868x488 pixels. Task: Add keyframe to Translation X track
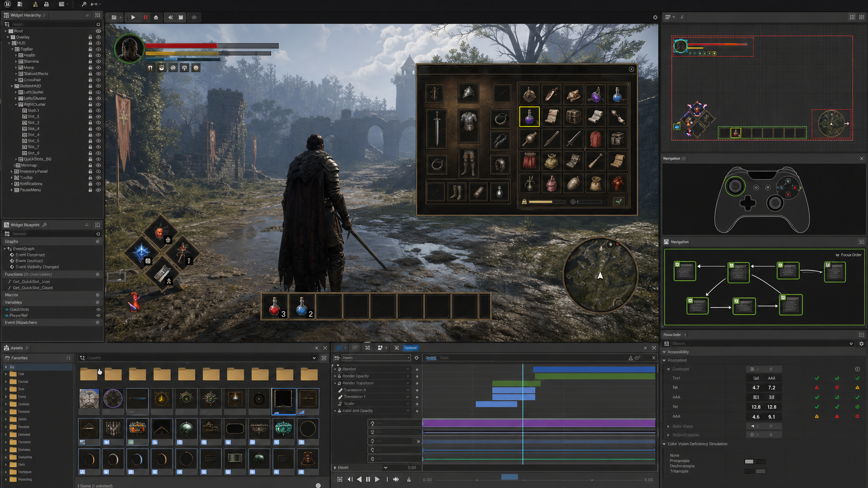417,390
